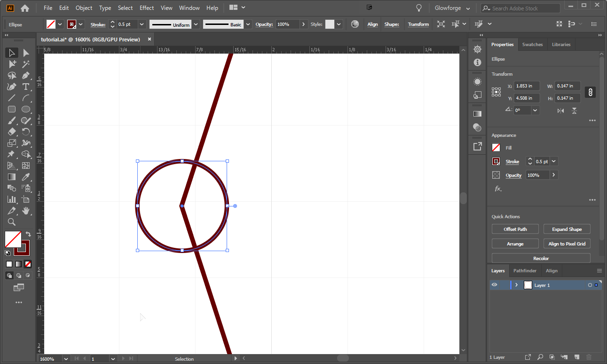Open the Basic brush definition dropdown
Image resolution: width=607 pixels, height=364 pixels.
point(248,24)
